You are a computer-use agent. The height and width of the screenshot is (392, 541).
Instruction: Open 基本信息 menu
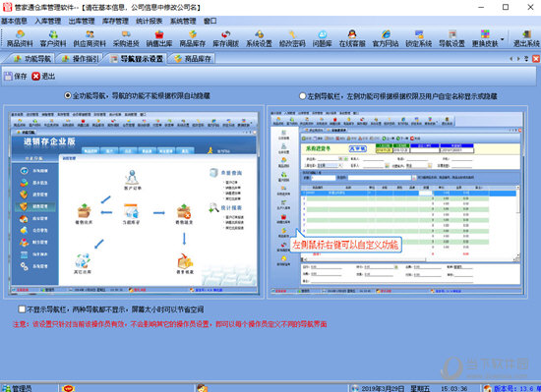tap(14, 21)
